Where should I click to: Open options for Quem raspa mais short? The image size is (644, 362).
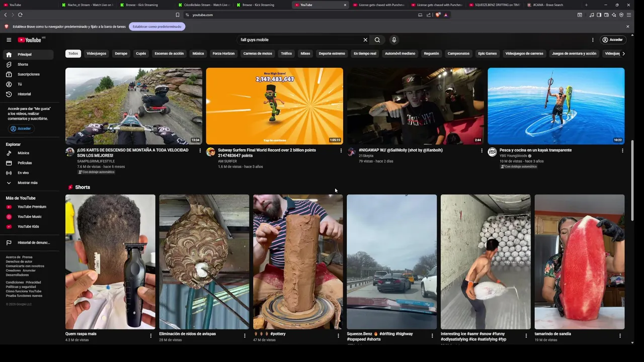pyautogui.click(x=150, y=335)
